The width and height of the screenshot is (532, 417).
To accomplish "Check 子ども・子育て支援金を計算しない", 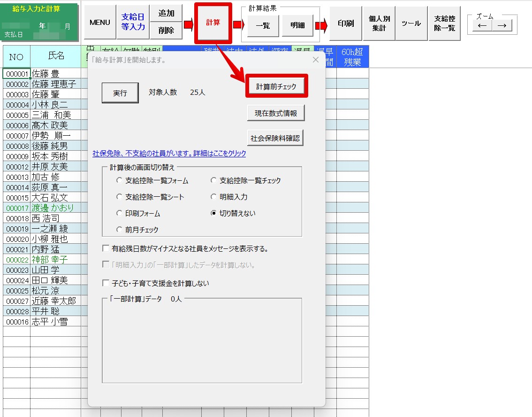I will [106, 283].
